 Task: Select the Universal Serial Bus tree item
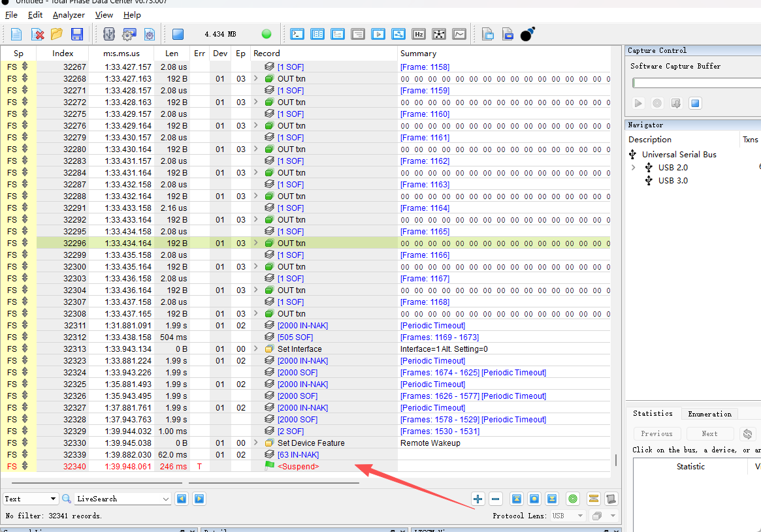point(679,154)
